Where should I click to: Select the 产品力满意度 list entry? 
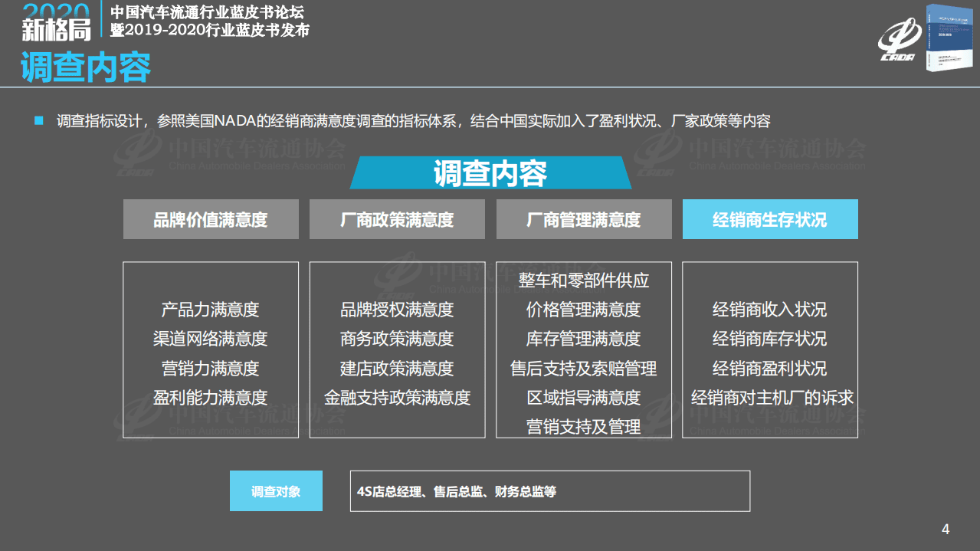click(210, 310)
